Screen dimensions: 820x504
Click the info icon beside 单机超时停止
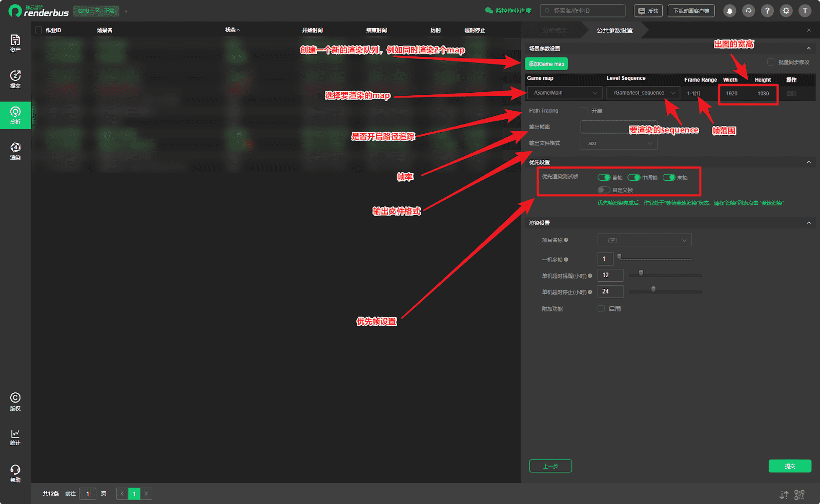[x=590, y=292]
